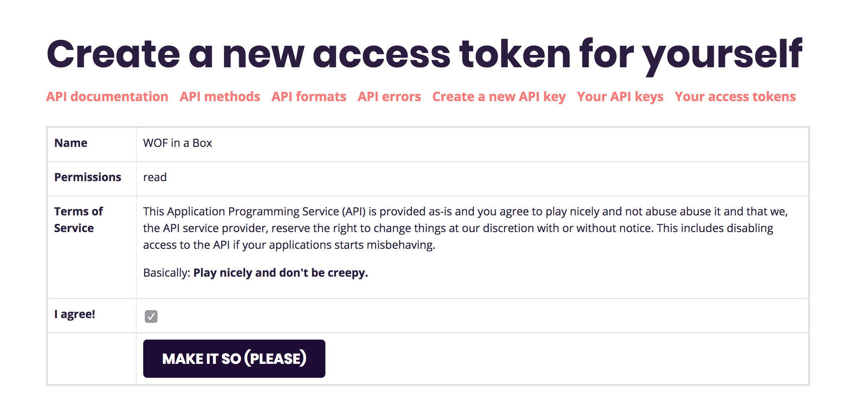Open the API formats link
Image resolution: width=868 pixels, height=420 pixels.
pyautogui.click(x=309, y=97)
